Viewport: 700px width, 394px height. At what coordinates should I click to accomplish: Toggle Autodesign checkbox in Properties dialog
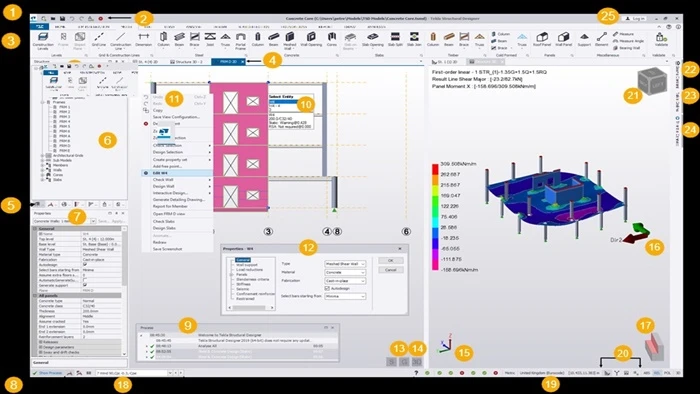(x=327, y=288)
